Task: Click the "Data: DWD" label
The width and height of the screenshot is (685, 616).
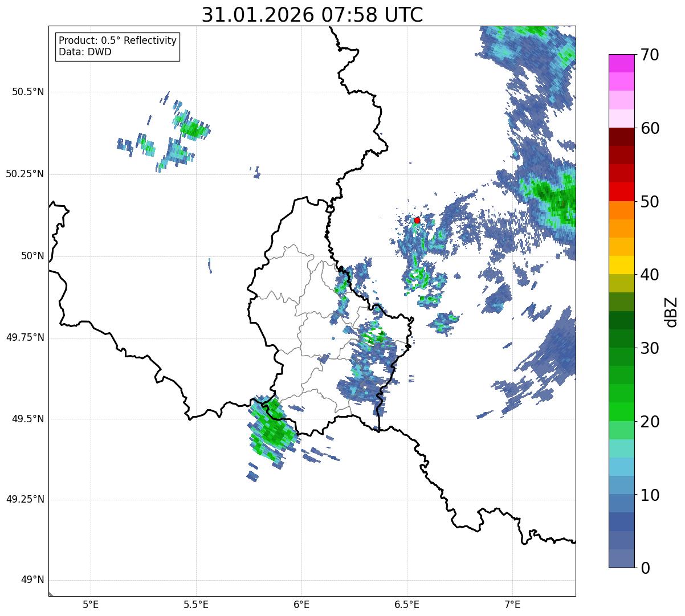Action: [85, 52]
